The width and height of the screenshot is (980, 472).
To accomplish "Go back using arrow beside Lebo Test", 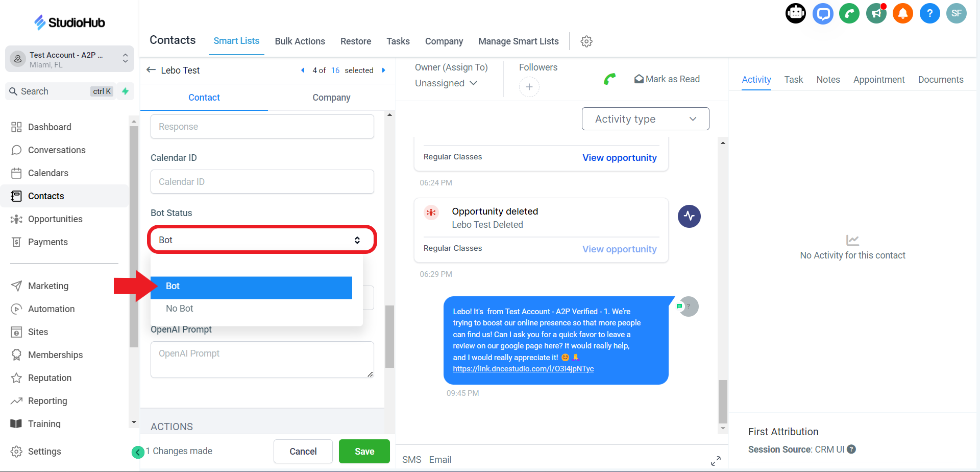I will pos(151,70).
